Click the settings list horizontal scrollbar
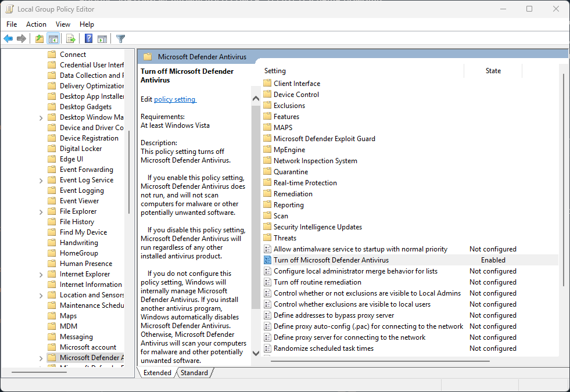Screen dimensions: 570x392 tap(380, 361)
